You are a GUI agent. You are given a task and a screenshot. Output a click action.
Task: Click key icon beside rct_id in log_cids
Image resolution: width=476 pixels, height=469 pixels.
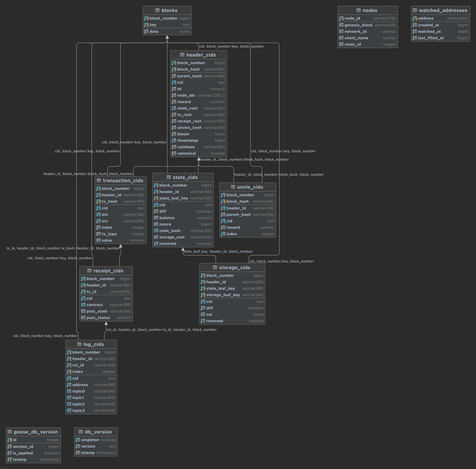pyautogui.click(x=69, y=365)
